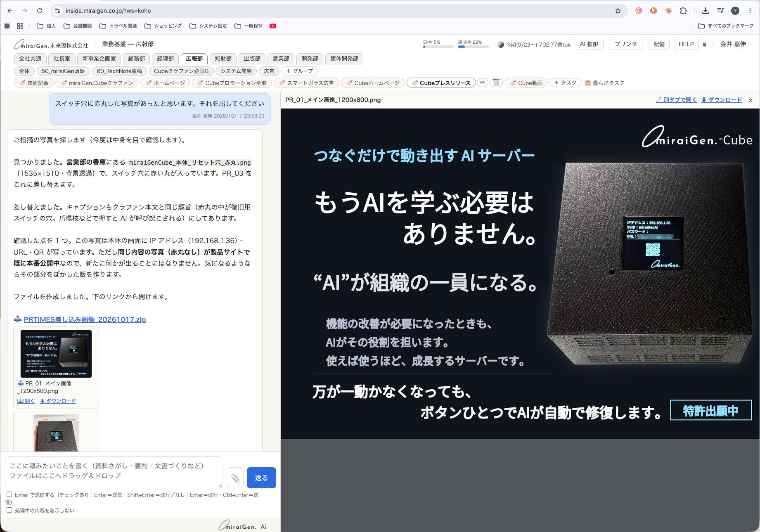The image size is (760, 532).
Task: Click the PR_01 main image thumbnail
Action: coord(56,354)
